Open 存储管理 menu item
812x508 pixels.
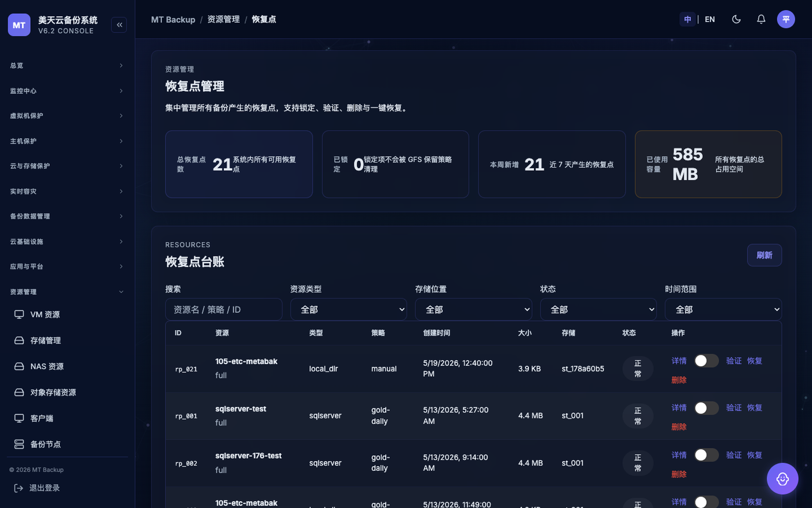pyautogui.click(x=67, y=340)
